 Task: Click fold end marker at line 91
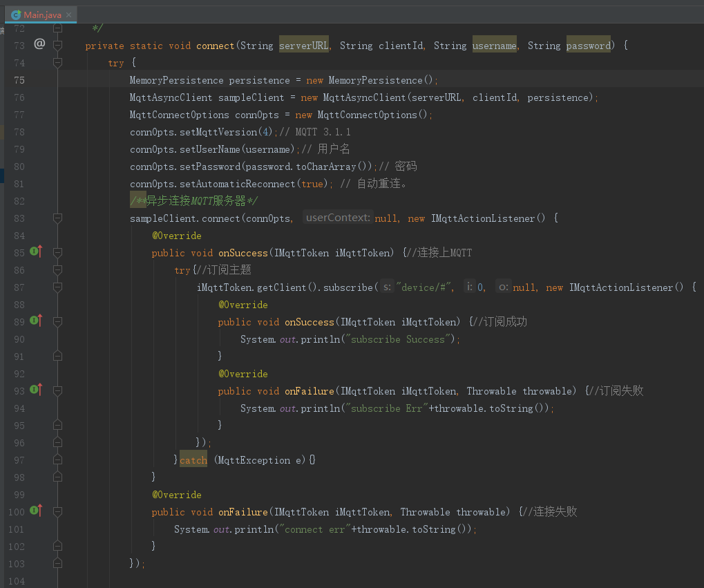(57, 357)
